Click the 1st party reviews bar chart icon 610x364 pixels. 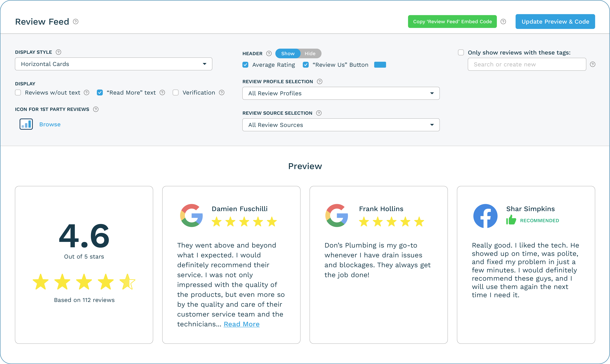point(26,124)
